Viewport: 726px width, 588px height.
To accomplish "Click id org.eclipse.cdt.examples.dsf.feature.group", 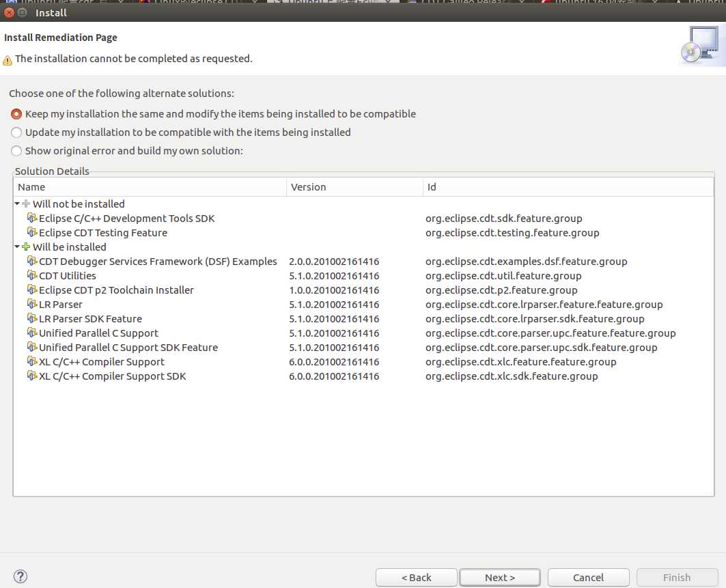I will point(527,261).
